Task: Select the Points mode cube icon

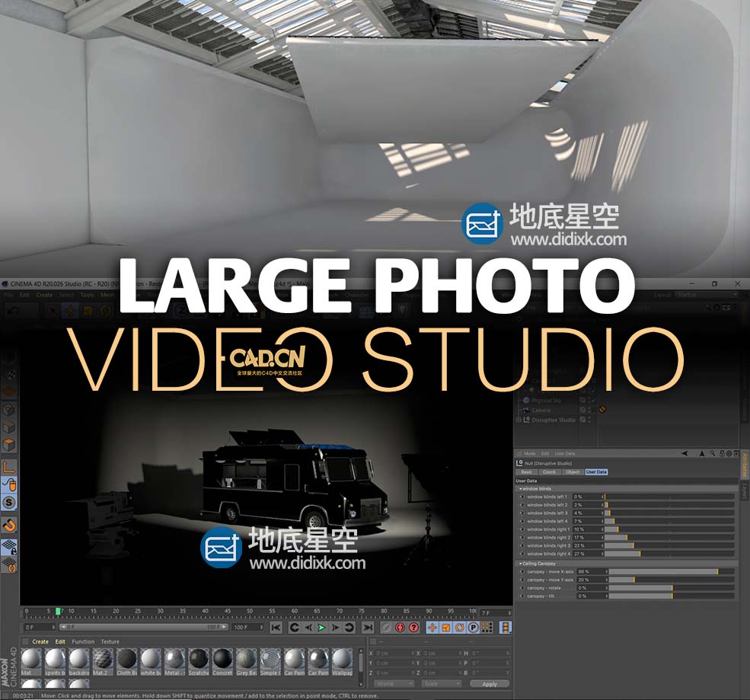Action: click(x=9, y=410)
